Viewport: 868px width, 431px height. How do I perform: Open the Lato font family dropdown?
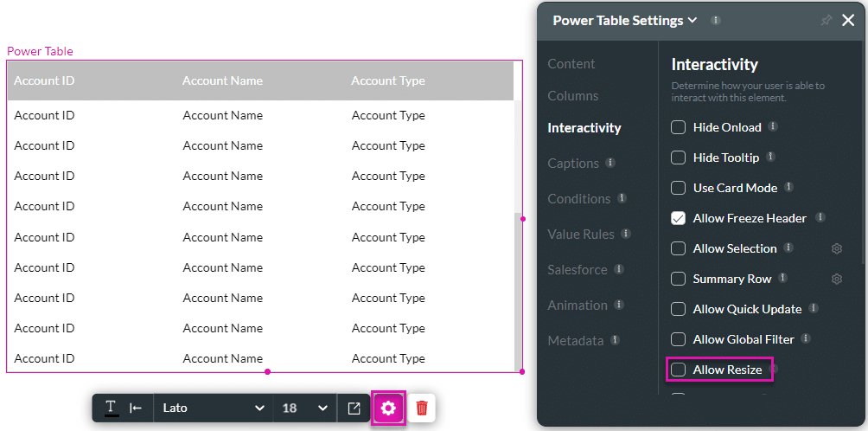click(213, 408)
